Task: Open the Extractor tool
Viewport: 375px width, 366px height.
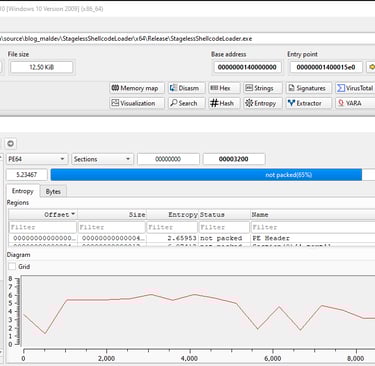Action: coord(309,103)
